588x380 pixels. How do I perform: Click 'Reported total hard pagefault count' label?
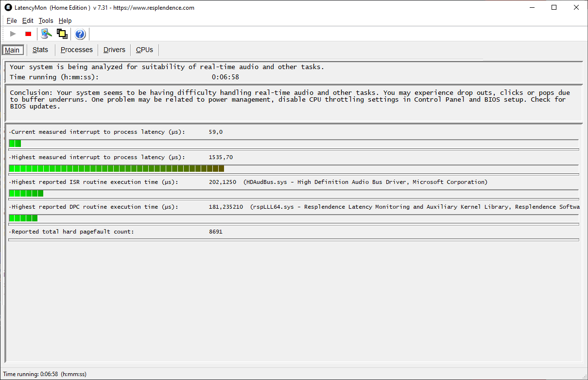coord(72,232)
